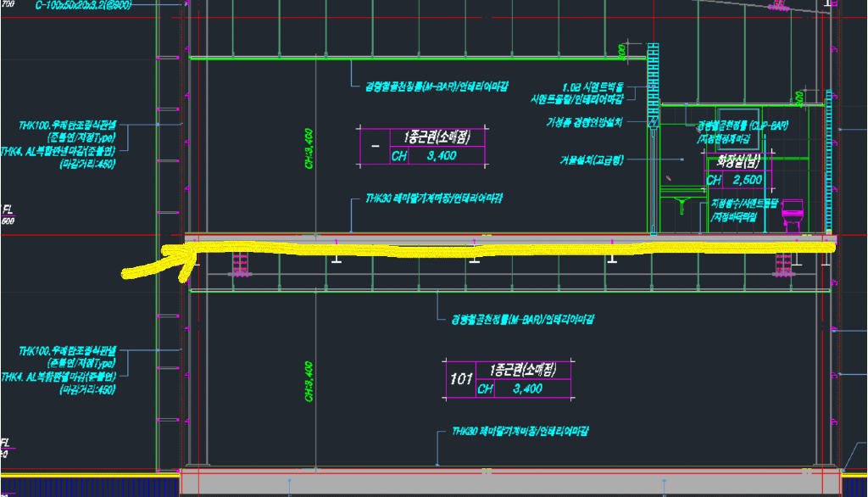868x497 pixels.
Task: Click the lower FL level marker at left edge
Action: [7, 446]
